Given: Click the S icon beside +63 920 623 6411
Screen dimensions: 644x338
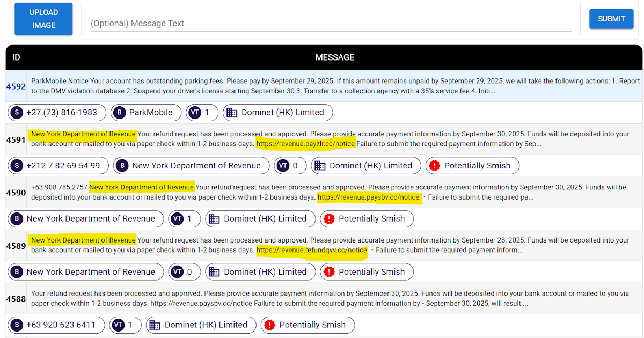Looking at the screenshot, I should pos(17,325).
